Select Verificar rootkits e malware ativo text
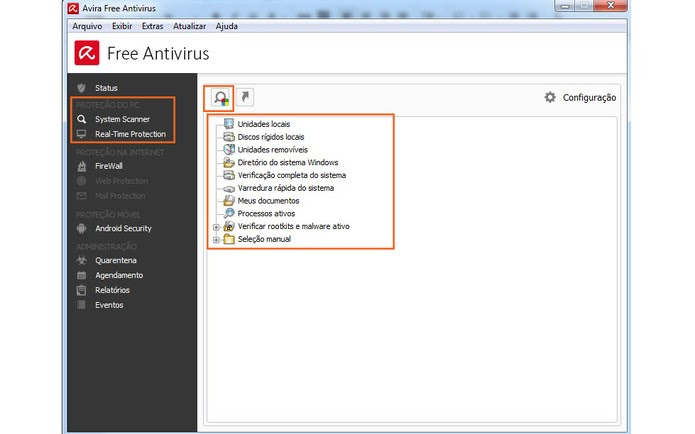Image resolution: width=695 pixels, height=434 pixels. pyautogui.click(x=293, y=227)
